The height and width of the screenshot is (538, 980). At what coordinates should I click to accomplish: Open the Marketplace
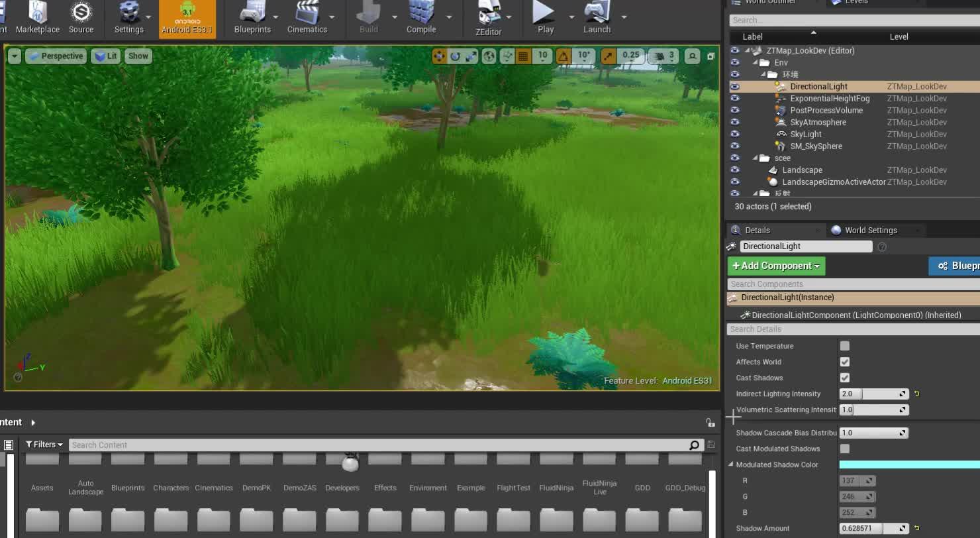coord(38,18)
